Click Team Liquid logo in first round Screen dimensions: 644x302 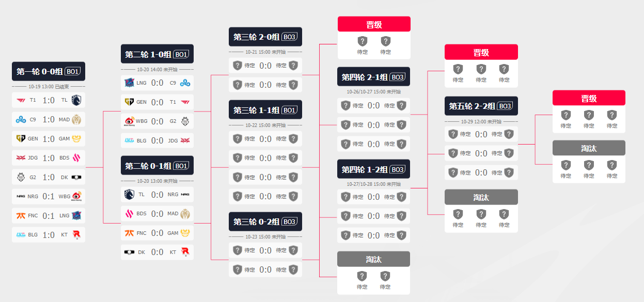pos(77,100)
